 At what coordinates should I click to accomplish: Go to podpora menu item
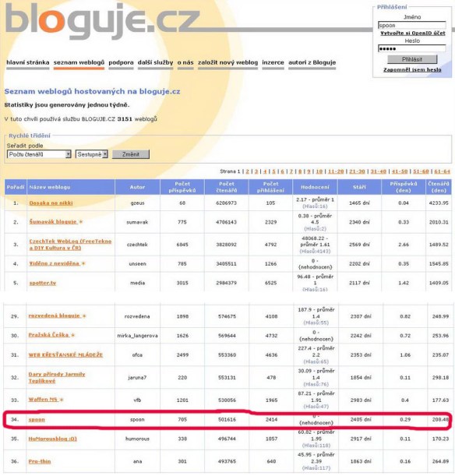coord(121,62)
